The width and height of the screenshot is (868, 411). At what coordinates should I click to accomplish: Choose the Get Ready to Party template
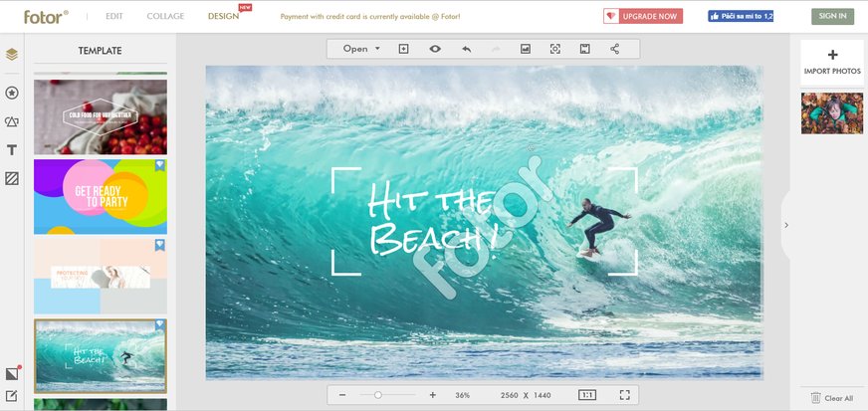[x=101, y=196]
